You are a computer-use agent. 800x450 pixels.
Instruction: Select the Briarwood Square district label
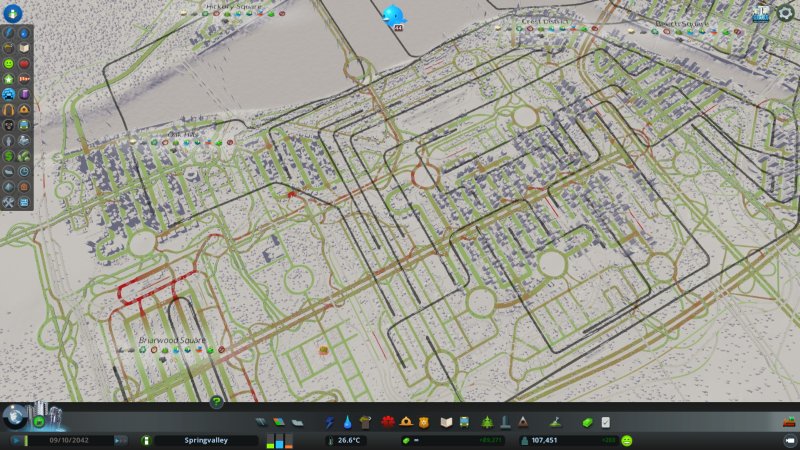coord(172,340)
